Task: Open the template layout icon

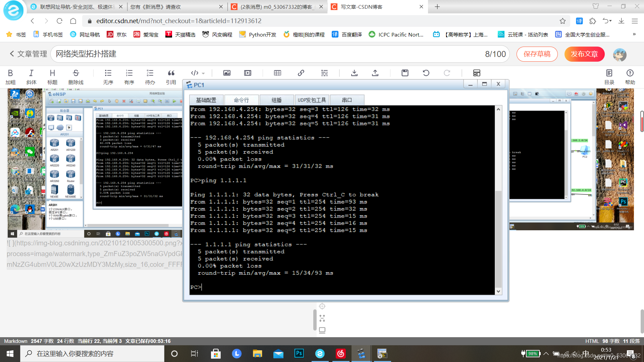Action: pos(477,73)
